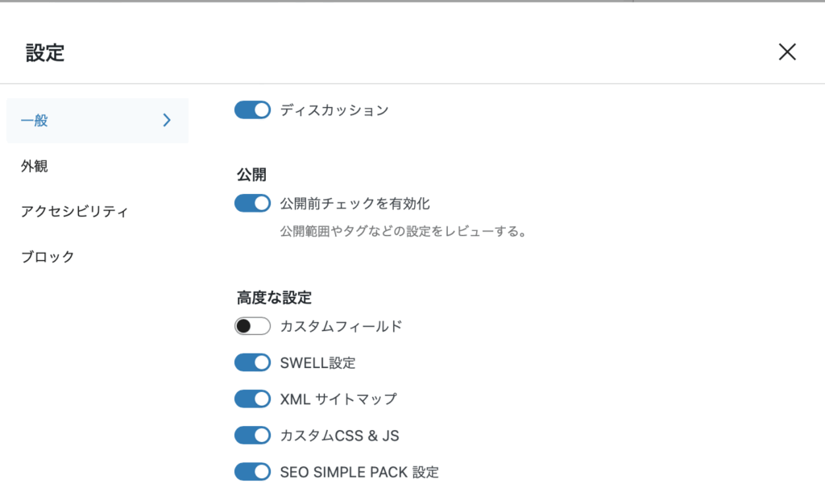The width and height of the screenshot is (825, 504).
Task: Disable the ディスカッション toggle switch
Action: click(252, 110)
